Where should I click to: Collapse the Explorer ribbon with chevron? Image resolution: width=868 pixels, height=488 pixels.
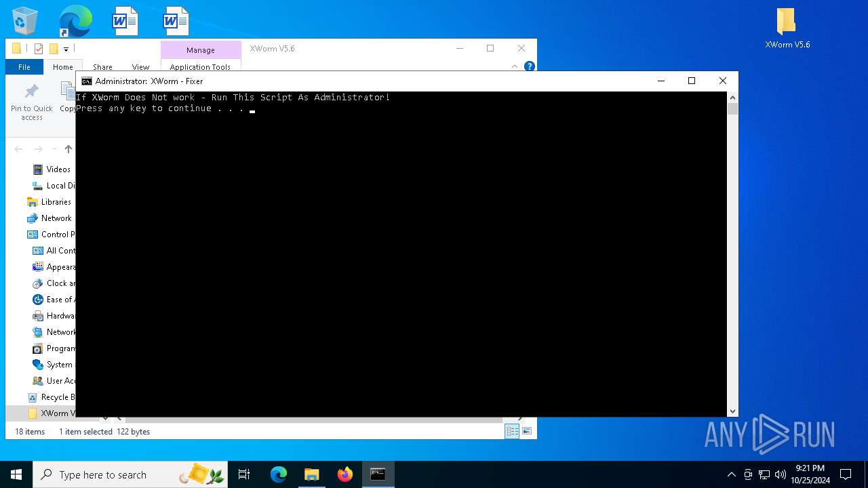515,66
